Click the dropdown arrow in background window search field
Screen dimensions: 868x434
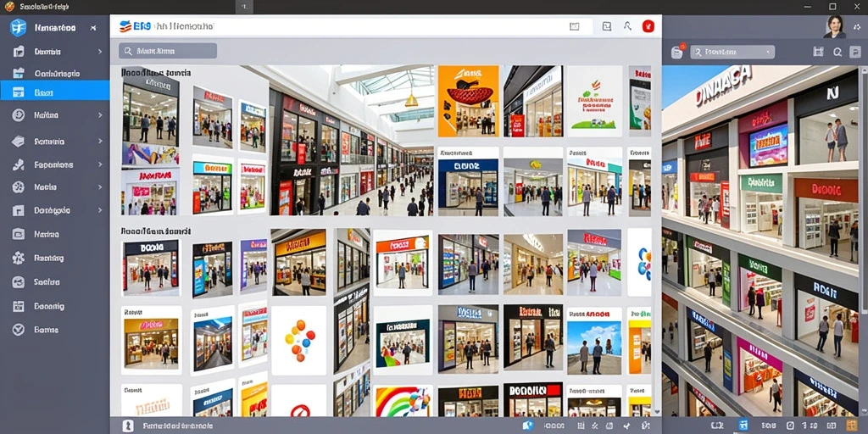coord(767,52)
